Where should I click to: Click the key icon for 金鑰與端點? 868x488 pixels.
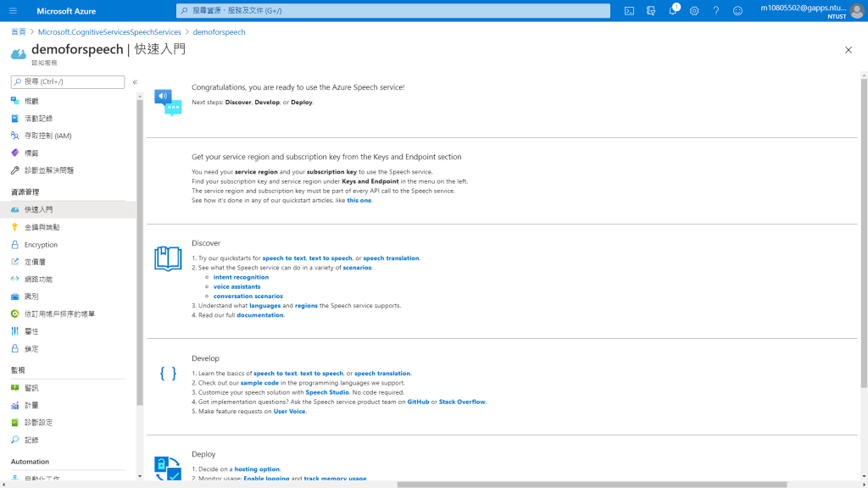15,227
